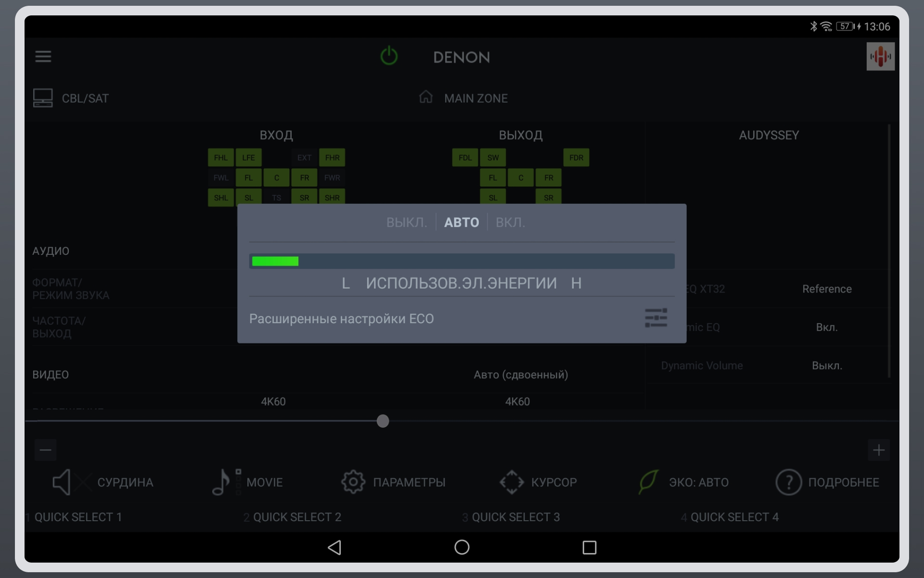Select QUICK SELECT 1
Image resolution: width=924 pixels, height=578 pixels.
[x=78, y=517]
